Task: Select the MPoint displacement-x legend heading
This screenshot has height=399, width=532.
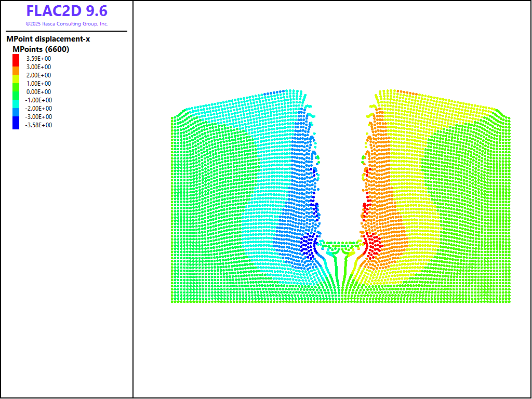Action: [48, 39]
